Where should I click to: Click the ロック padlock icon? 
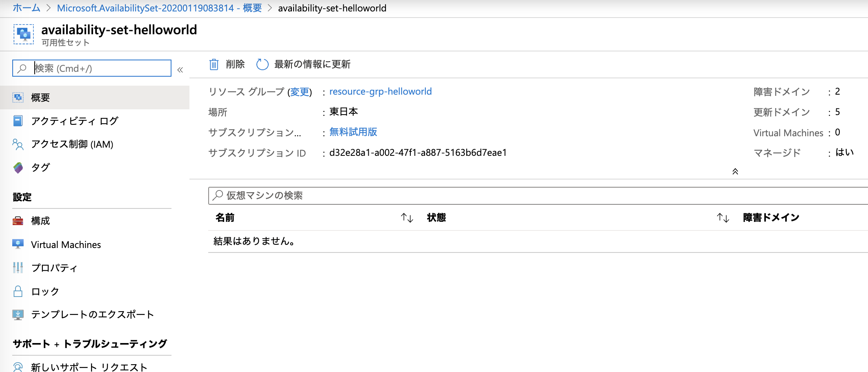(x=18, y=291)
